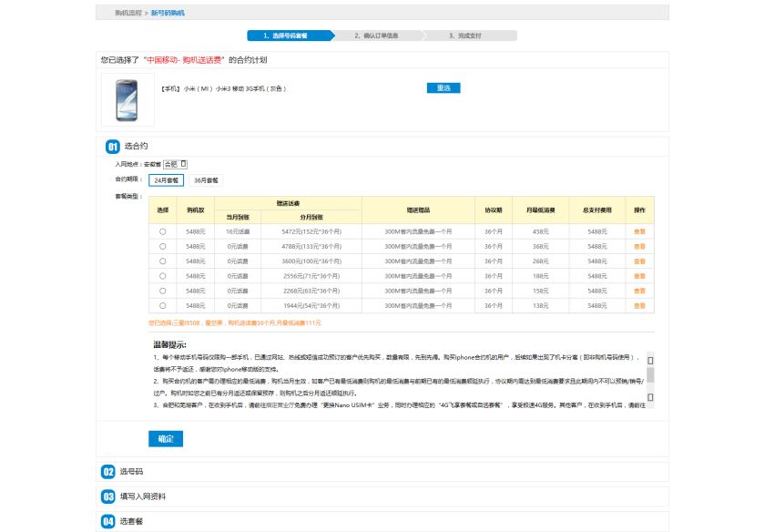The image size is (765, 532).
Task: Click the tips box scrollbar down arrow
Action: [650, 397]
